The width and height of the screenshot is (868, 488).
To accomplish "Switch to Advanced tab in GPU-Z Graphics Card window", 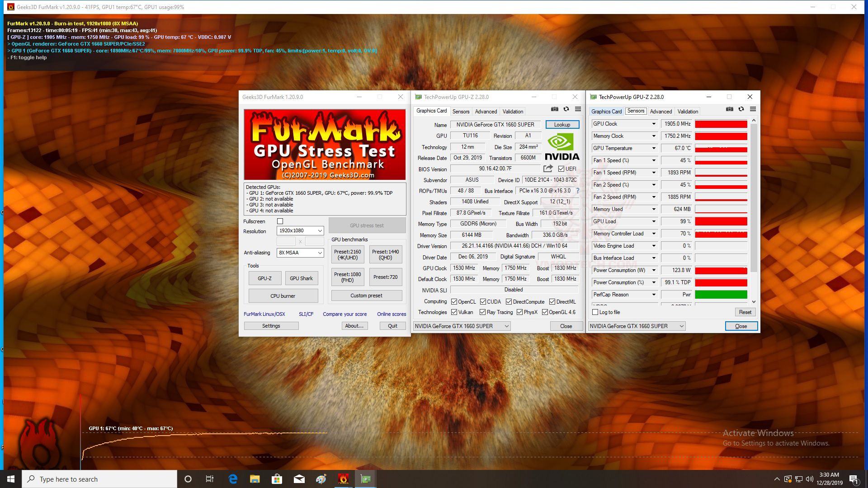I will (x=486, y=112).
